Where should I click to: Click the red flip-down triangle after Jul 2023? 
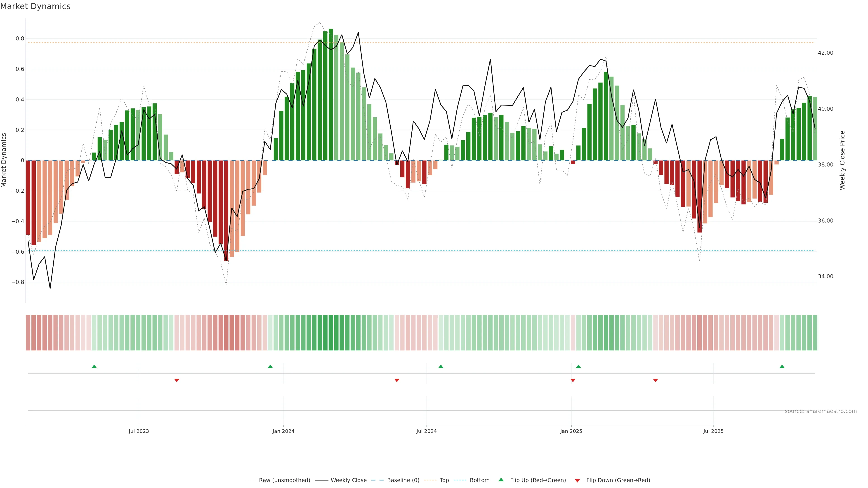(177, 380)
